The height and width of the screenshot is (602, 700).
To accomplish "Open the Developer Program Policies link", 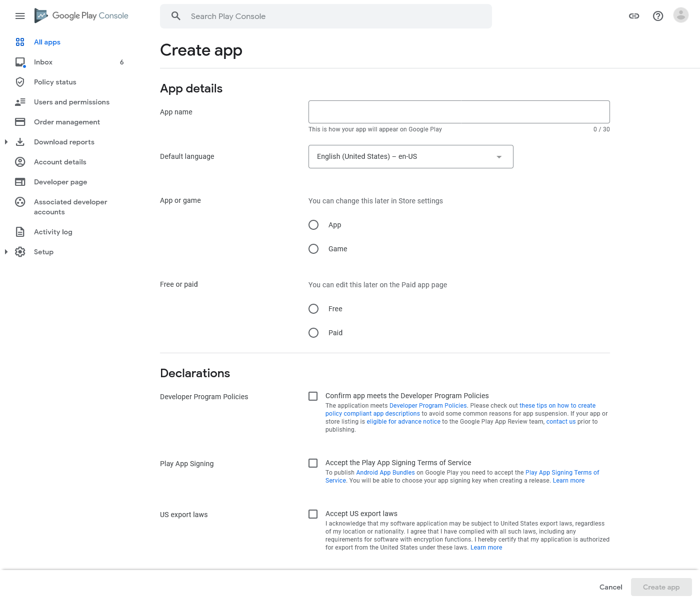I will (x=428, y=406).
